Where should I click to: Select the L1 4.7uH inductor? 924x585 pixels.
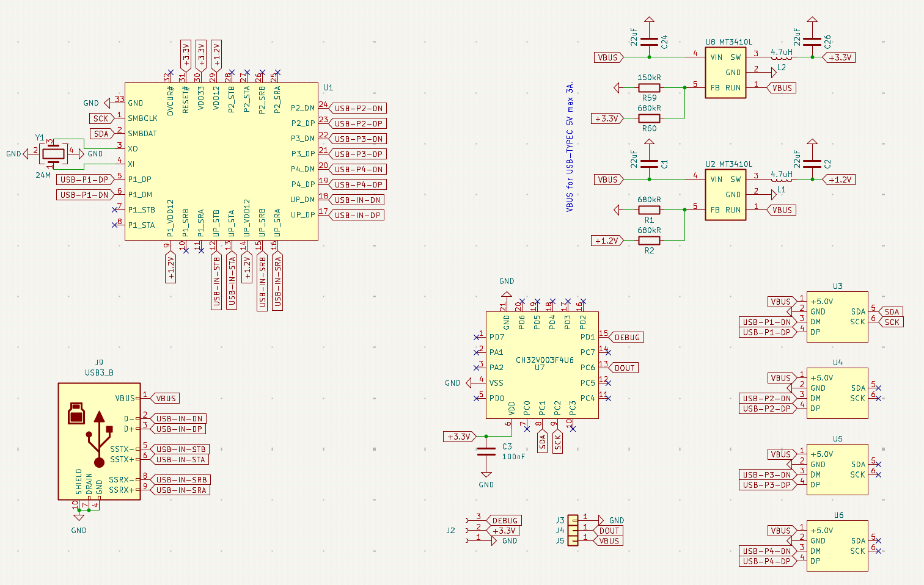782,178
